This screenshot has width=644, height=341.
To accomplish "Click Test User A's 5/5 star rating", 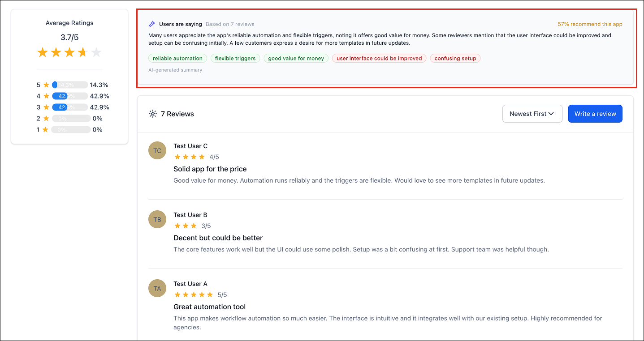I will pyautogui.click(x=194, y=294).
